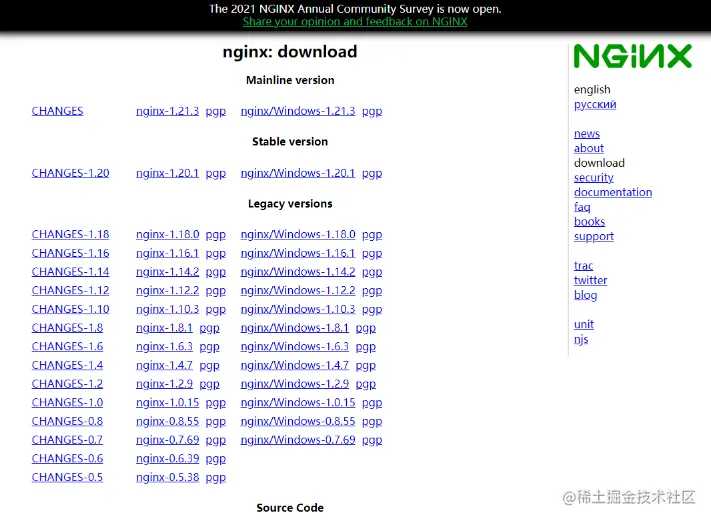Open the documentation page
The width and height of the screenshot is (711, 521).
(613, 192)
